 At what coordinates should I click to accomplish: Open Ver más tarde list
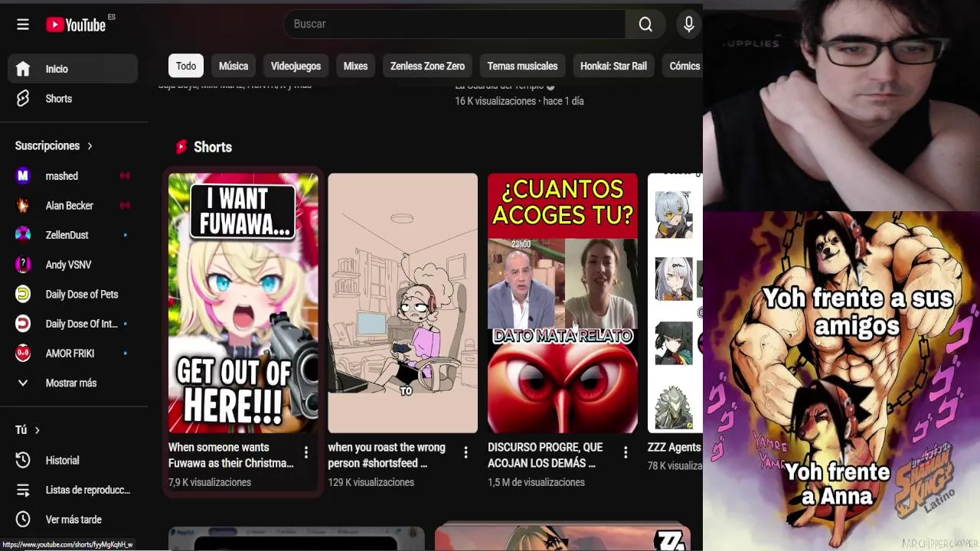[x=73, y=520]
